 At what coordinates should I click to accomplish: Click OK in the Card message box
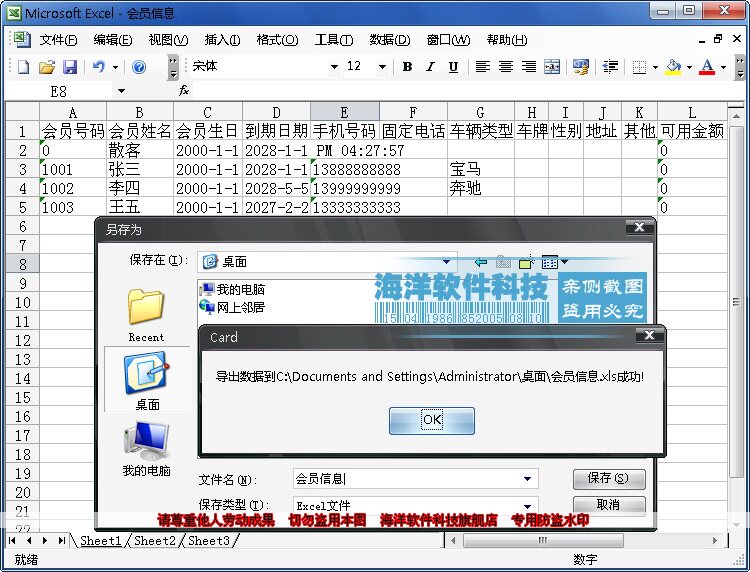coord(432,420)
